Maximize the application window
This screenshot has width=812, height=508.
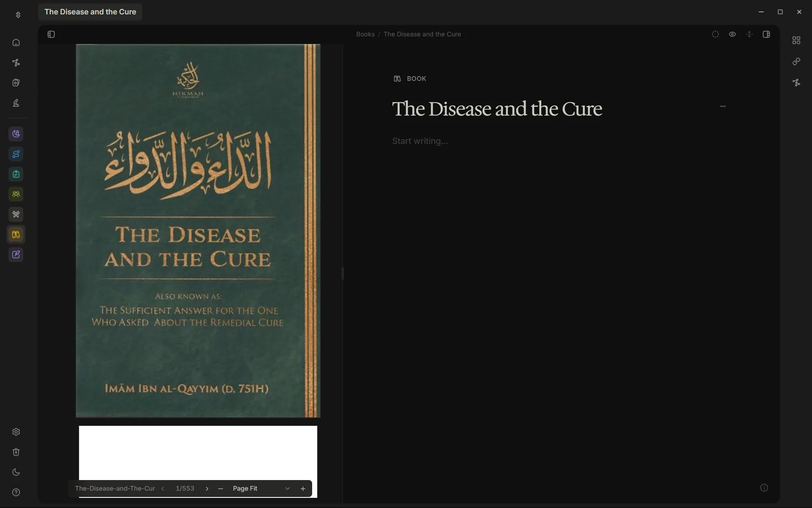[780, 12]
